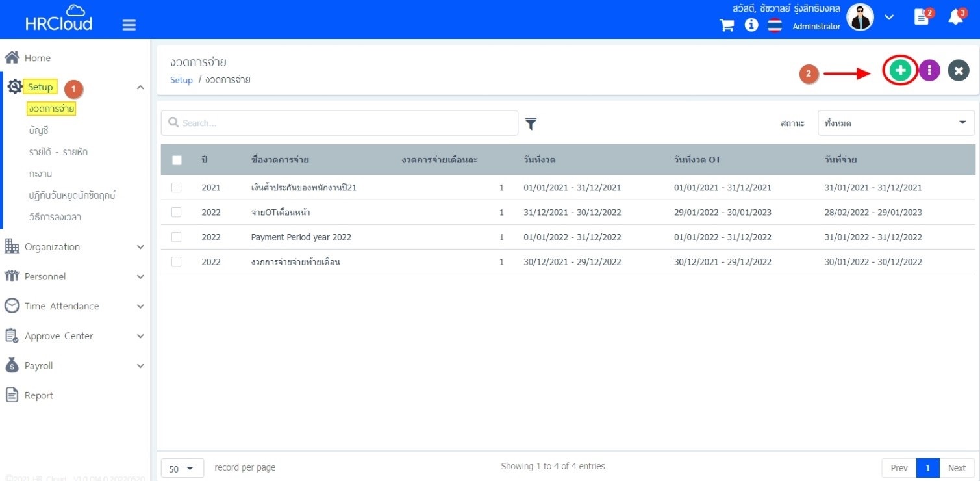The height and width of the screenshot is (481, 980).
Task: Open the shopping cart icon
Action: pos(727,25)
